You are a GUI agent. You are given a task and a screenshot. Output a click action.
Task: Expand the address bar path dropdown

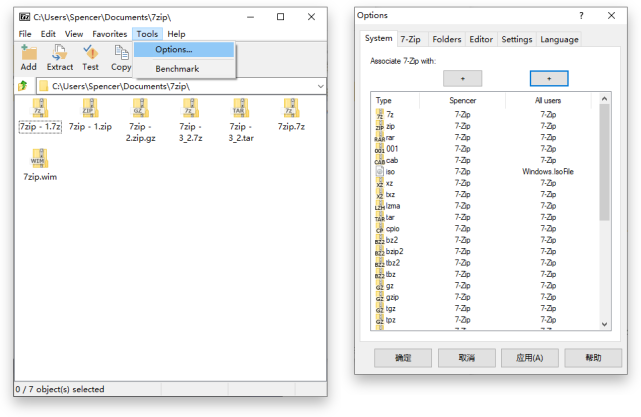point(320,86)
